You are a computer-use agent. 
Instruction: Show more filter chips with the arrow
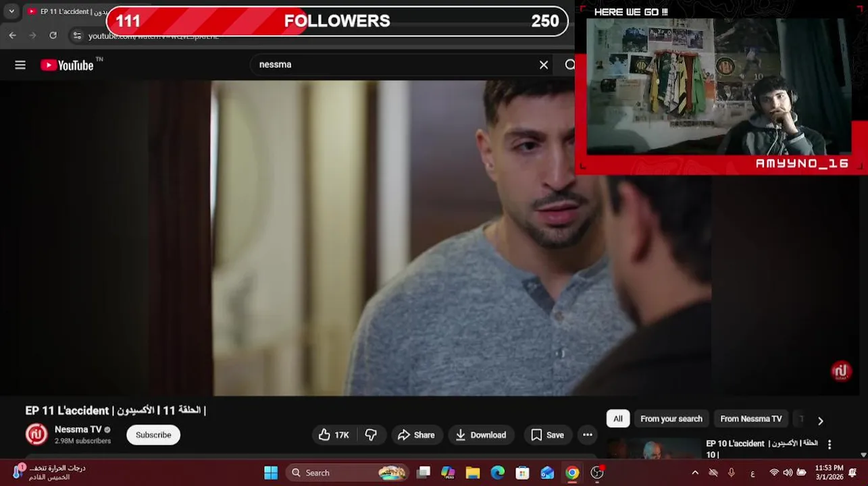(x=821, y=421)
